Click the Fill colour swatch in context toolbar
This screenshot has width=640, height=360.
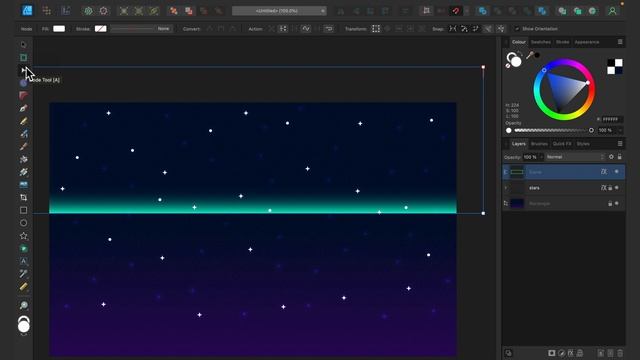point(59,29)
